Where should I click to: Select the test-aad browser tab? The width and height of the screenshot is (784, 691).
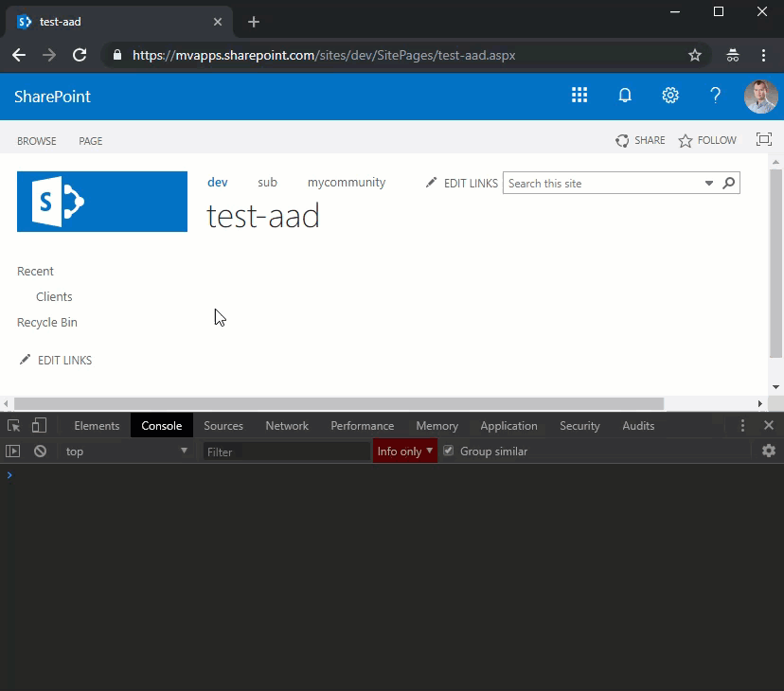click(119, 22)
